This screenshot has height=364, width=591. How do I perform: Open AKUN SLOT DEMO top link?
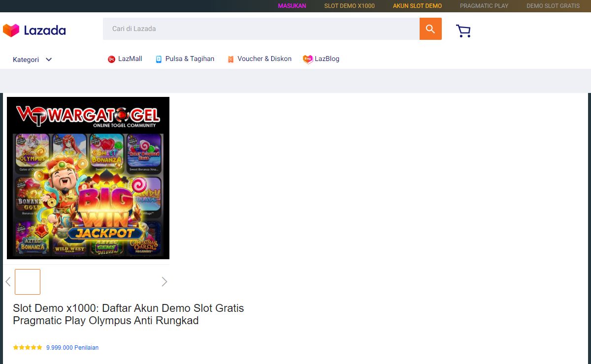pyautogui.click(x=417, y=6)
